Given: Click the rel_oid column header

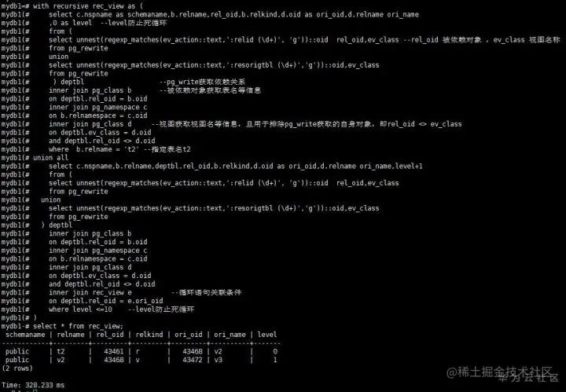Looking at the screenshot, I should coord(110,335).
